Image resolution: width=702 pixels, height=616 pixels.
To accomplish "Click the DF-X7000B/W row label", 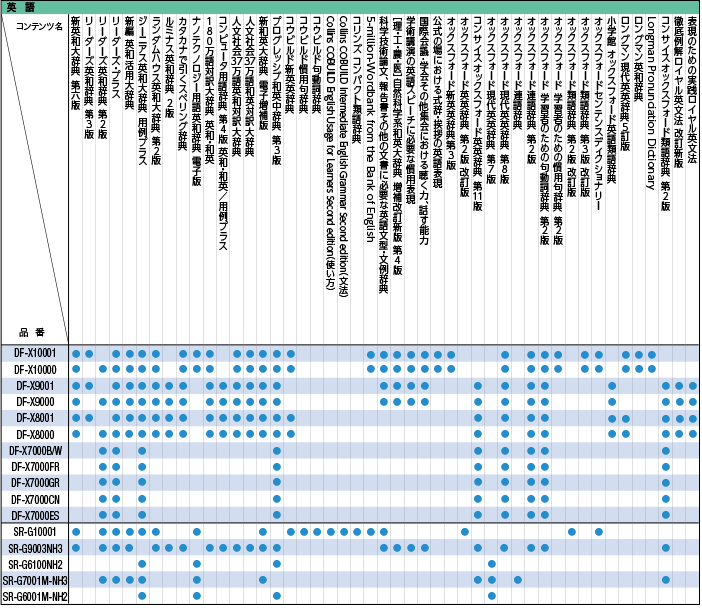I will tap(35, 450).
